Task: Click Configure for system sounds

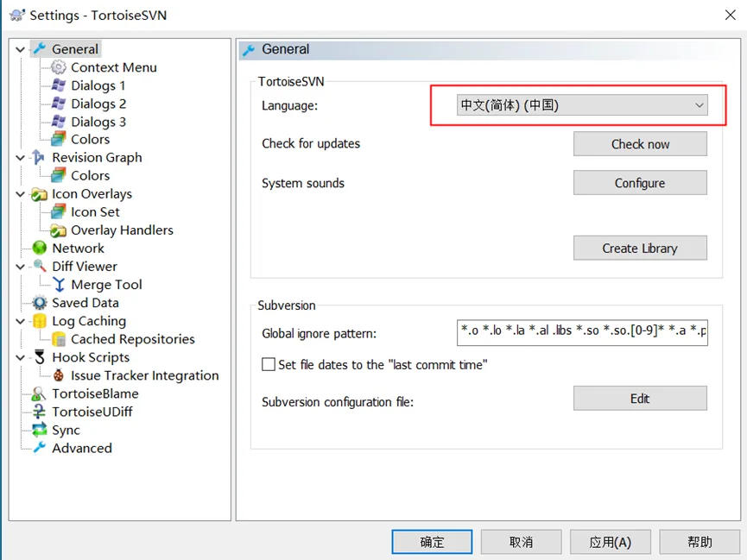Action: [640, 183]
